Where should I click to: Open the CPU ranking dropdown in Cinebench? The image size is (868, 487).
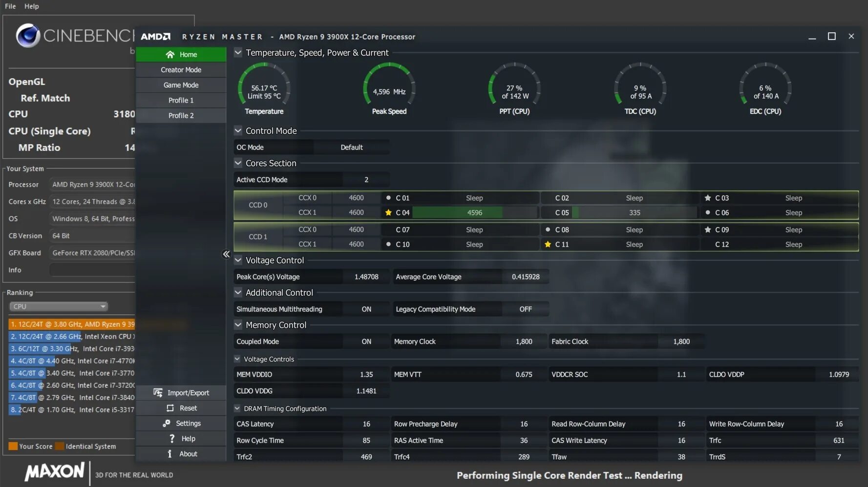coord(59,306)
